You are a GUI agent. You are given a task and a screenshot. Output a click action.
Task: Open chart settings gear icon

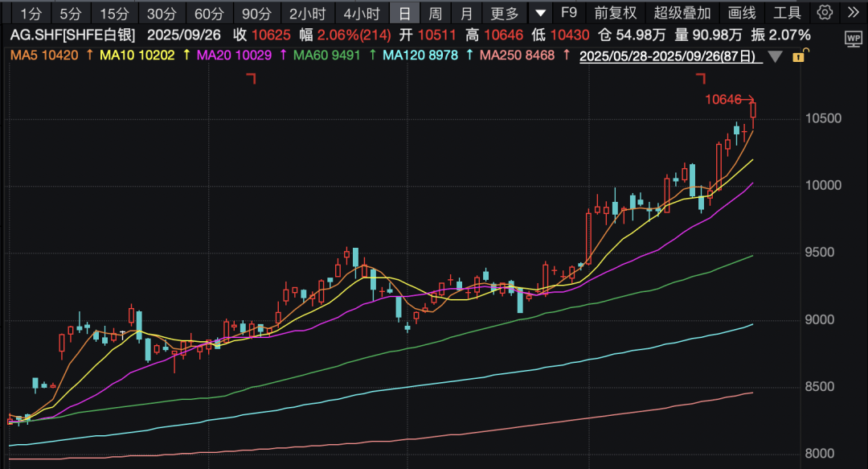pos(825,12)
